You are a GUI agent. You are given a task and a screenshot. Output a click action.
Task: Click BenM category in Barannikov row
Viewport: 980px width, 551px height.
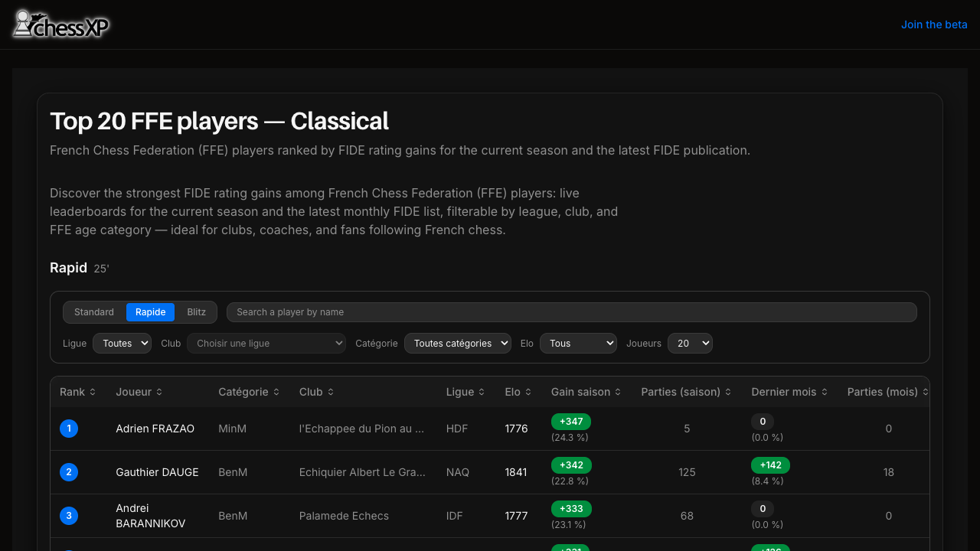[233, 516]
